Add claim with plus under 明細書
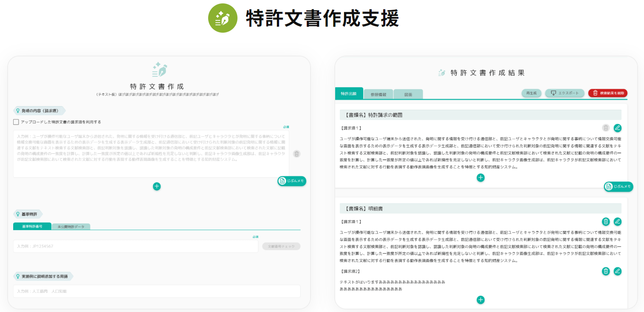 480,300
